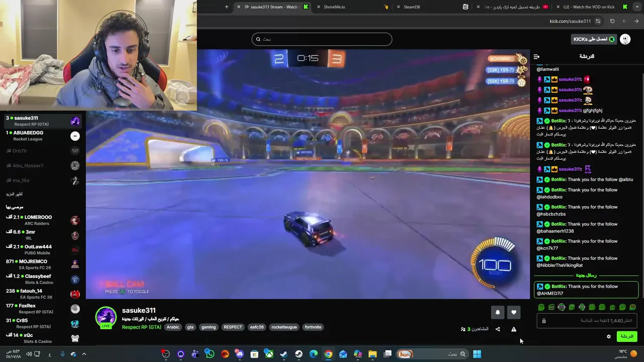Click the locked chat message input
This screenshot has width=644, height=362.
pyautogui.click(x=587, y=321)
